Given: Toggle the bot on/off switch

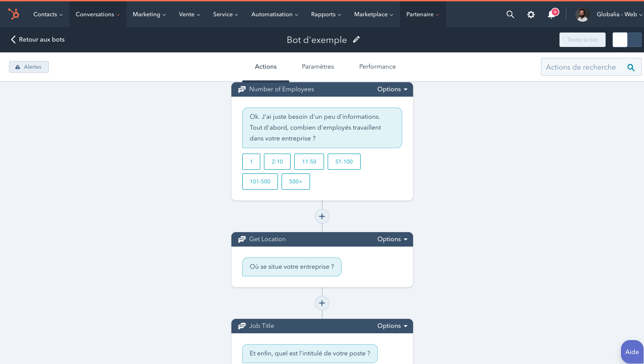Looking at the screenshot, I should [627, 40].
